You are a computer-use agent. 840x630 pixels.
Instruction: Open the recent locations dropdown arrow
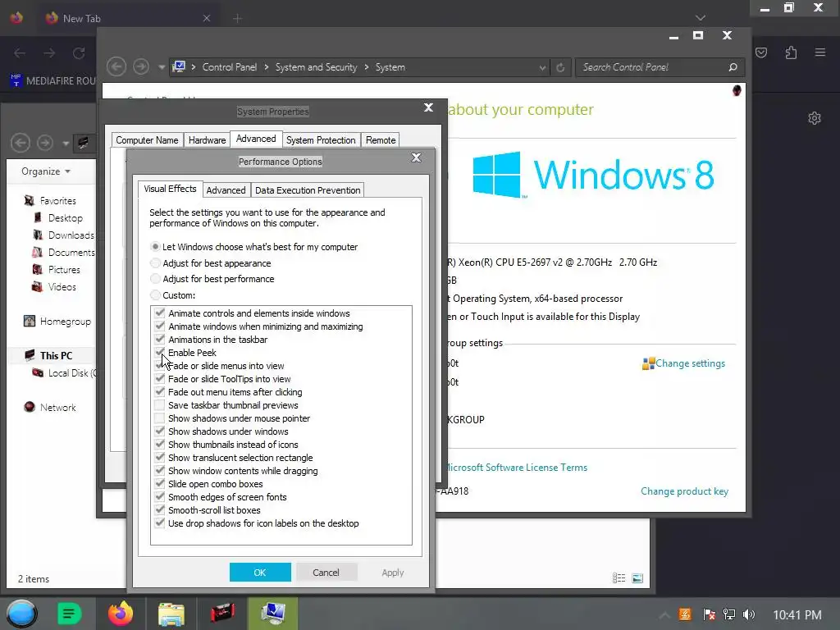[162, 67]
